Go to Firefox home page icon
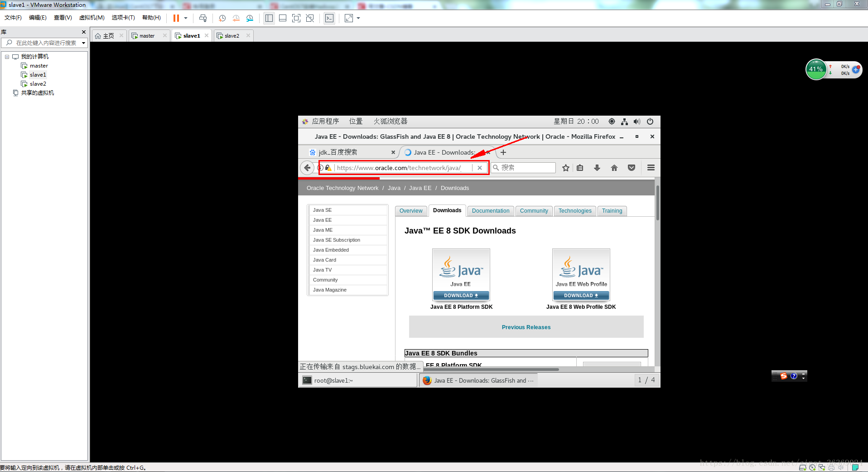868x472 pixels. [x=614, y=168]
